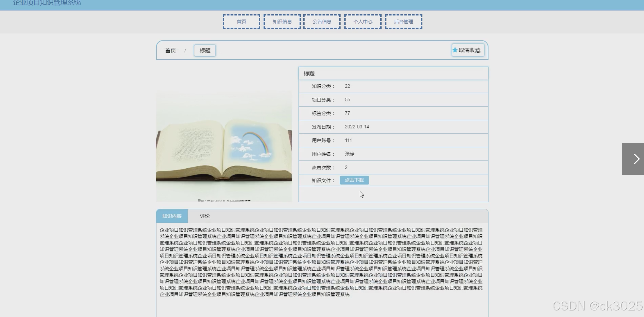Open the 知识信息 navigation menu item
644x317 pixels.
pos(282,22)
